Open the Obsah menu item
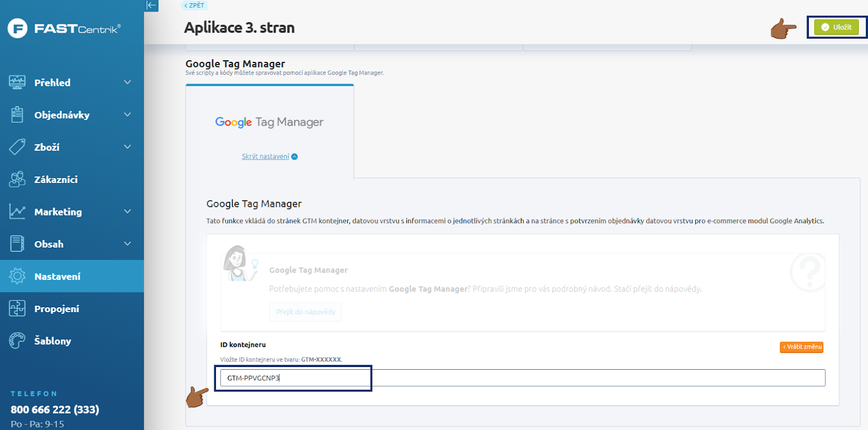The image size is (868, 430). 72,244
